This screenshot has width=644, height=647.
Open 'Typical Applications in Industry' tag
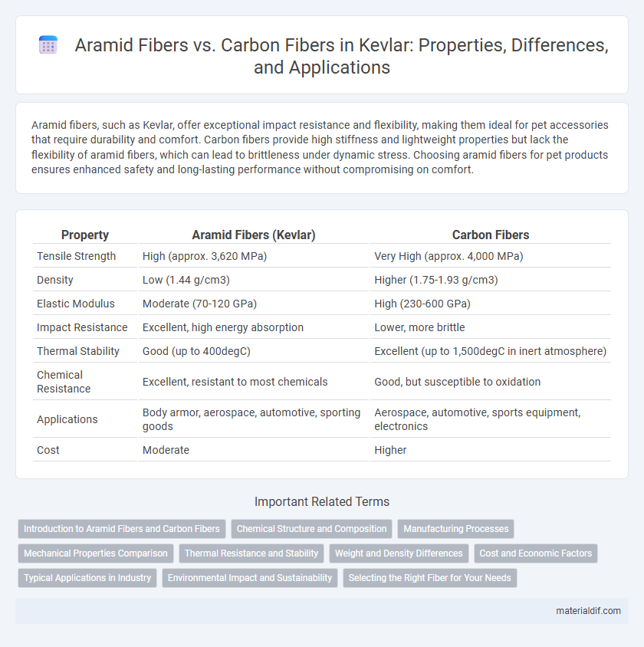click(87, 578)
